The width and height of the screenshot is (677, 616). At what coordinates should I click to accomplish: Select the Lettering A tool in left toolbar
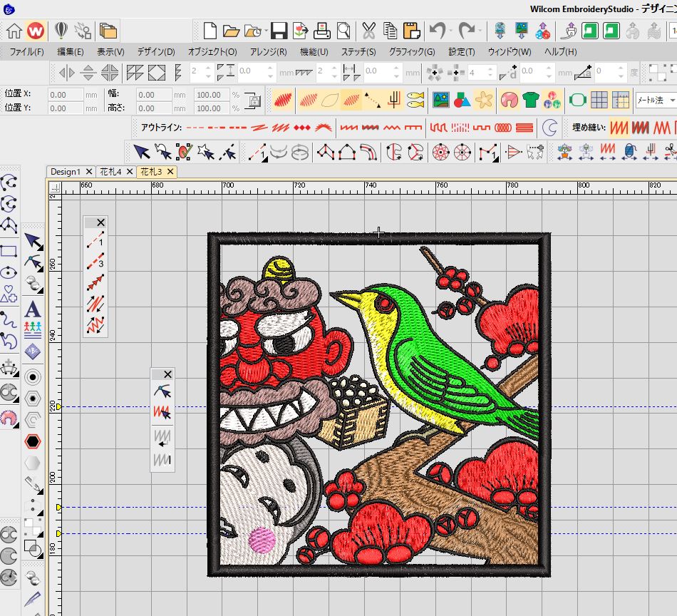click(x=33, y=309)
